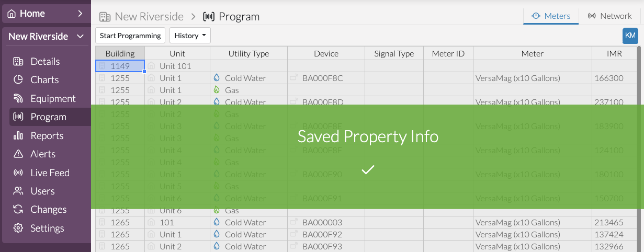
Task: Click water drop icon in BA000F92 row
Action: (217, 234)
